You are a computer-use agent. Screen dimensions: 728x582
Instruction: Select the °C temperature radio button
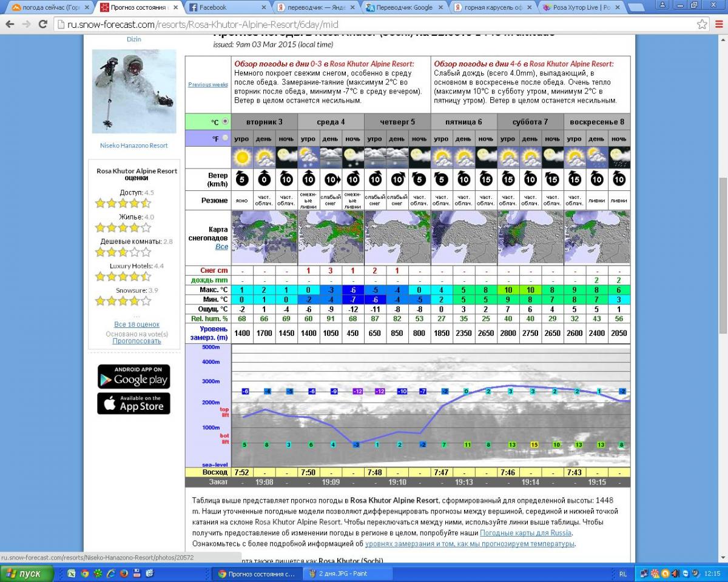(x=225, y=121)
